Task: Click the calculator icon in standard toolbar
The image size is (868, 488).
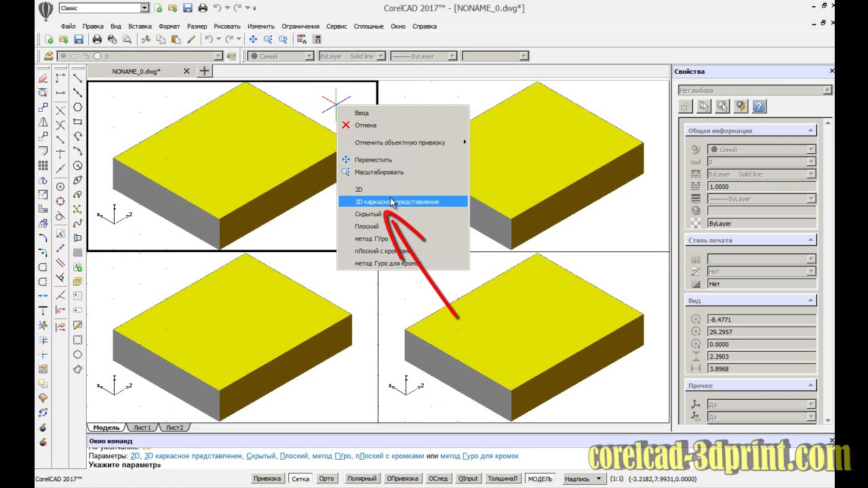Action: pyautogui.click(x=315, y=39)
